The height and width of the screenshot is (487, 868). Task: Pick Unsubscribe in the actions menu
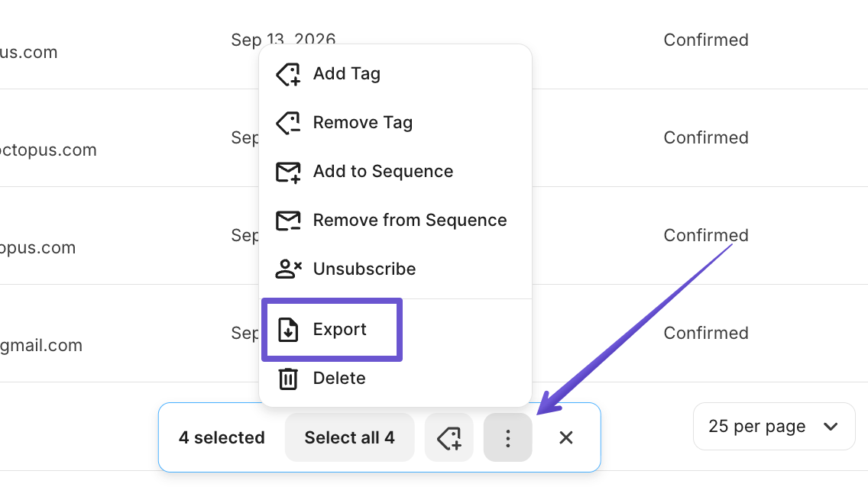point(395,269)
